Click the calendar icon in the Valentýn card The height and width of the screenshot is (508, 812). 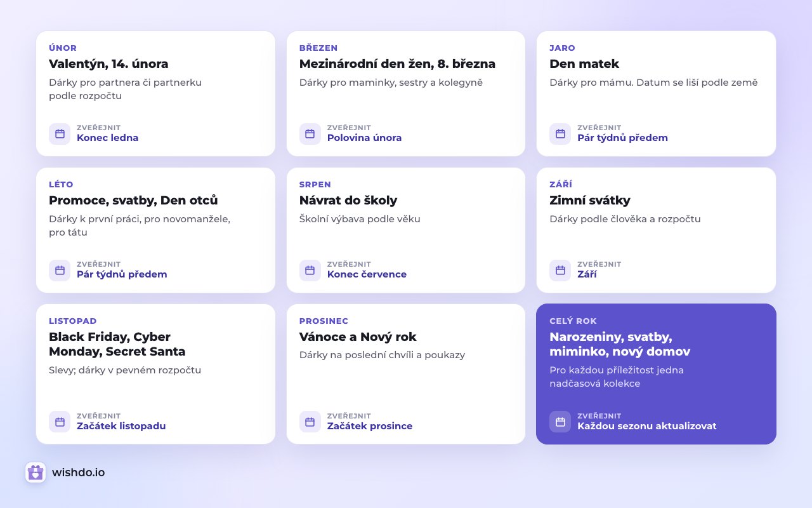(60, 134)
